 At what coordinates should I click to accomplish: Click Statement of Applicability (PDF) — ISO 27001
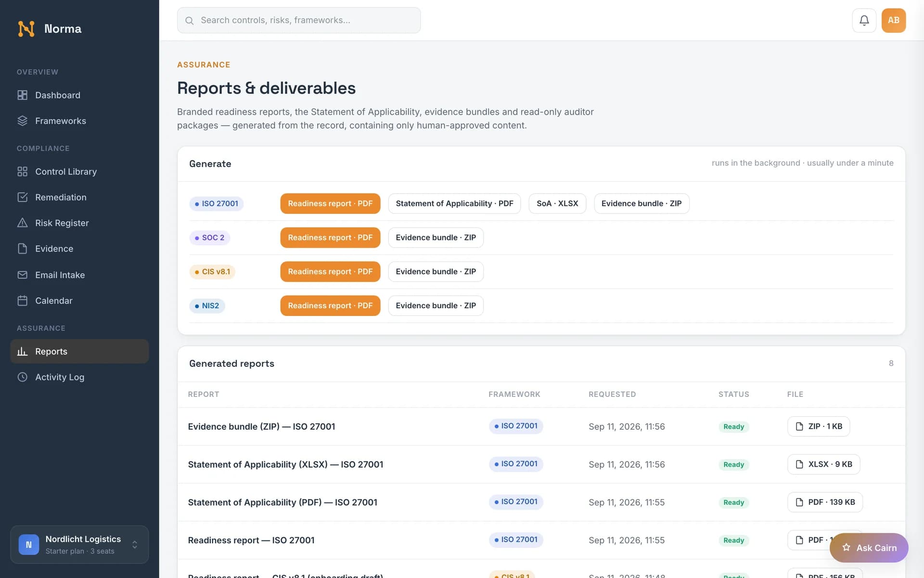[282, 502]
